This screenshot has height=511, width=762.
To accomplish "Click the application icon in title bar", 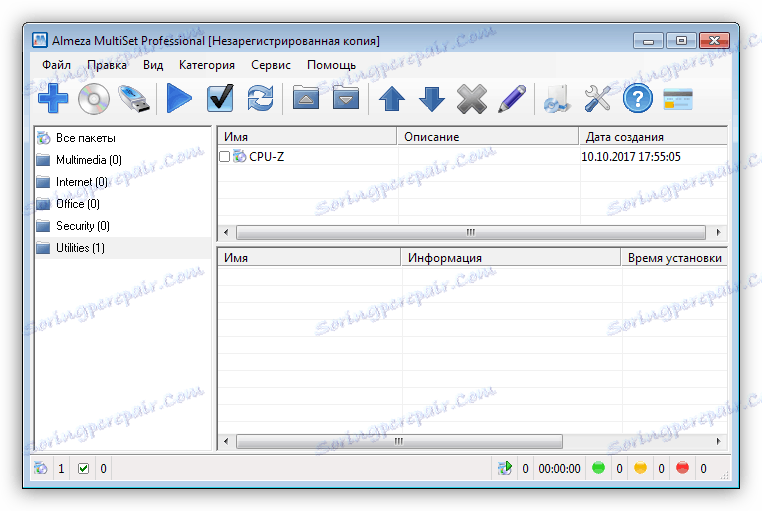I will 40,40.
